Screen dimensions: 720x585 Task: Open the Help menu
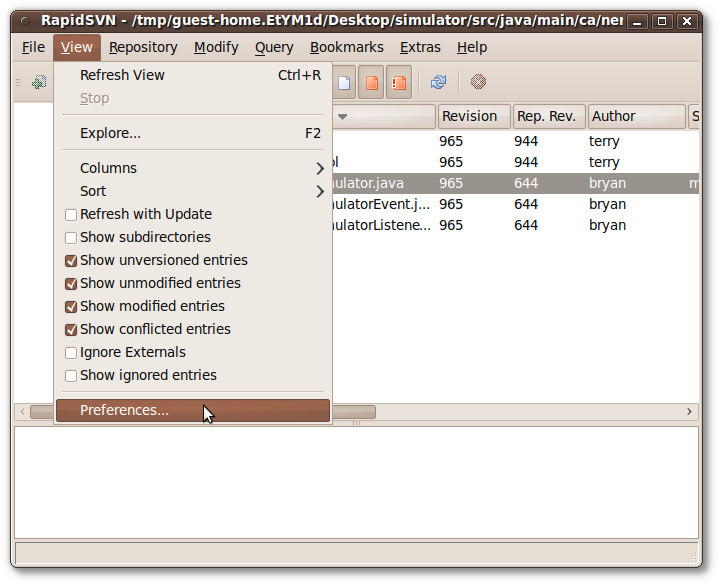pos(472,47)
